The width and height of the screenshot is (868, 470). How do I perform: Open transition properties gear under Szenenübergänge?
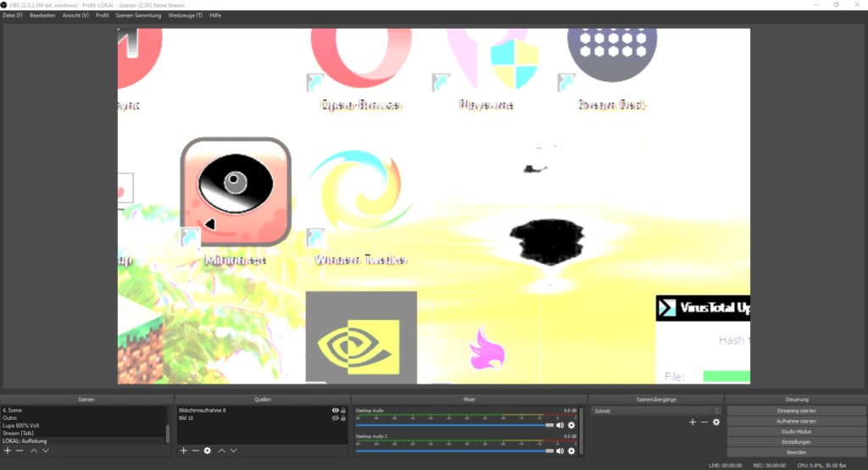(x=716, y=422)
